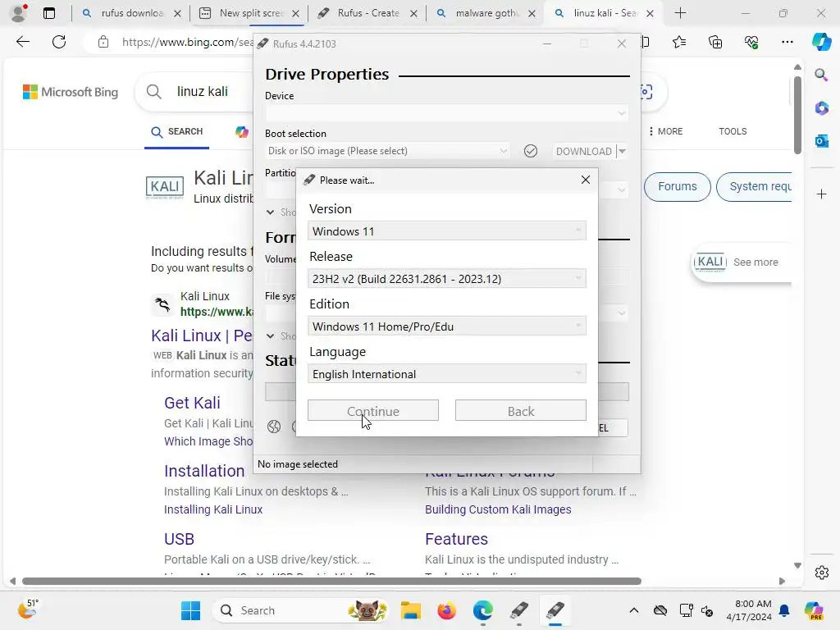Close the linuz kali browser tab
Viewport: 840px width, 630px height.
[x=650, y=13]
